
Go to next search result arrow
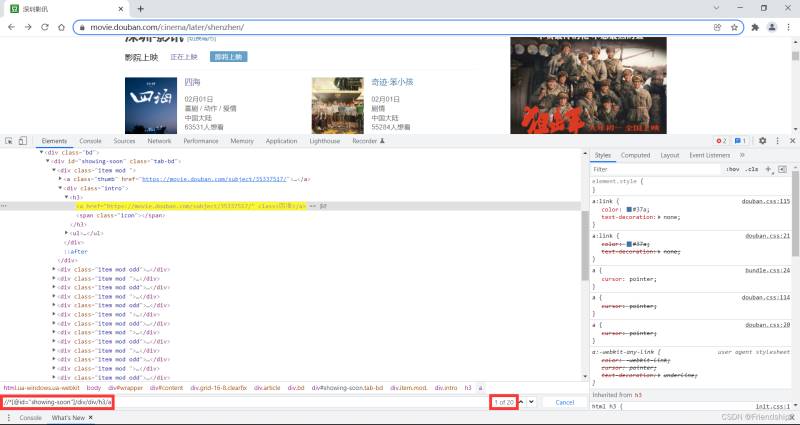click(532, 402)
